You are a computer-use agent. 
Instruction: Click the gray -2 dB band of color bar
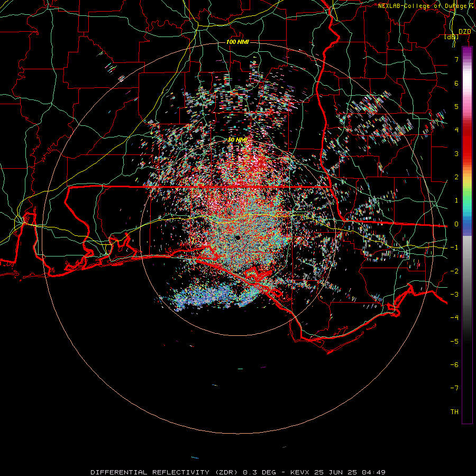pyautogui.click(x=467, y=271)
